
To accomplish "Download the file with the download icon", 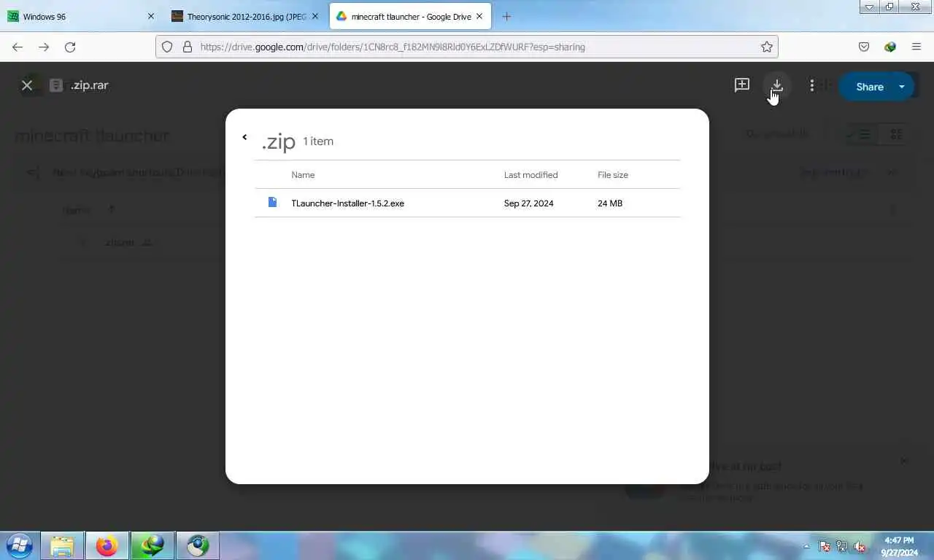I will (x=777, y=85).
